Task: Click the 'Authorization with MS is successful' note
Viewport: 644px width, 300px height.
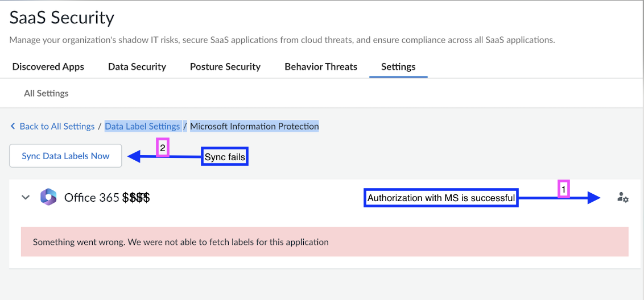Action: [x=441, y=198]
